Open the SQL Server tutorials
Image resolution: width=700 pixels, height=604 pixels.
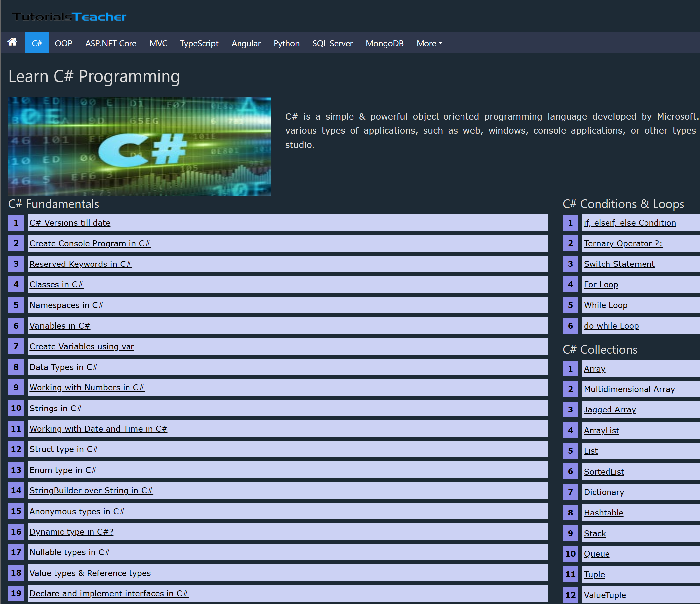tap(332, 44)
